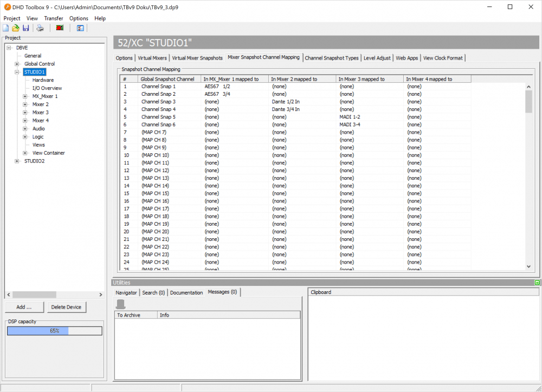Screen dimensions: 542x392
Task: Click the Save floppy disk icon
Action: coord(25,28)
